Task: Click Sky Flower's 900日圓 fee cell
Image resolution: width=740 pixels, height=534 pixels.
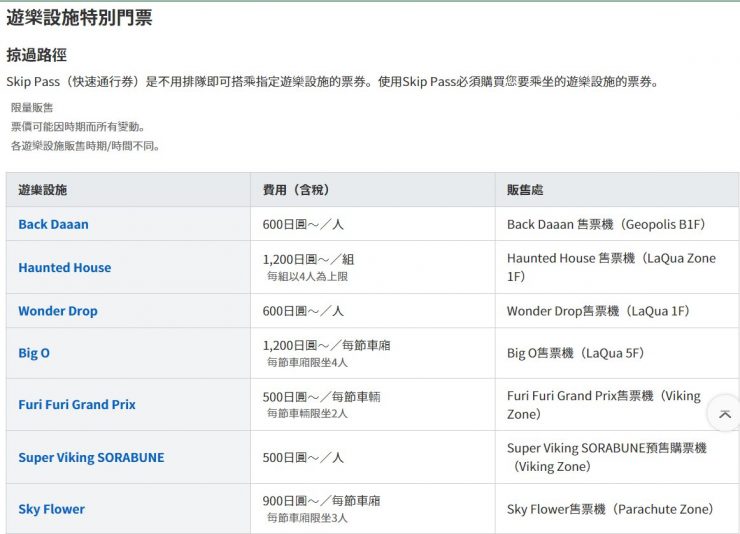Action: [321, 501]
